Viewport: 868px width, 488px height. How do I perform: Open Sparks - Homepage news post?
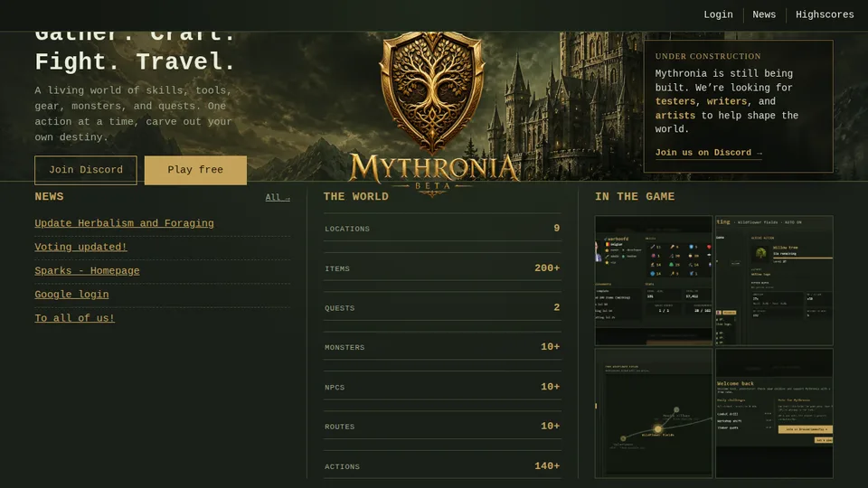coord(87,270)
